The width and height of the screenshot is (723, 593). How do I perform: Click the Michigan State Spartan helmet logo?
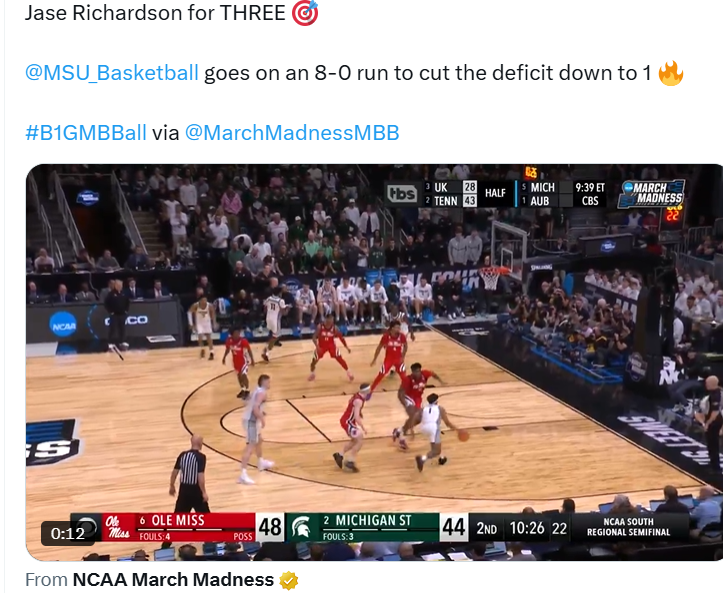302,528
